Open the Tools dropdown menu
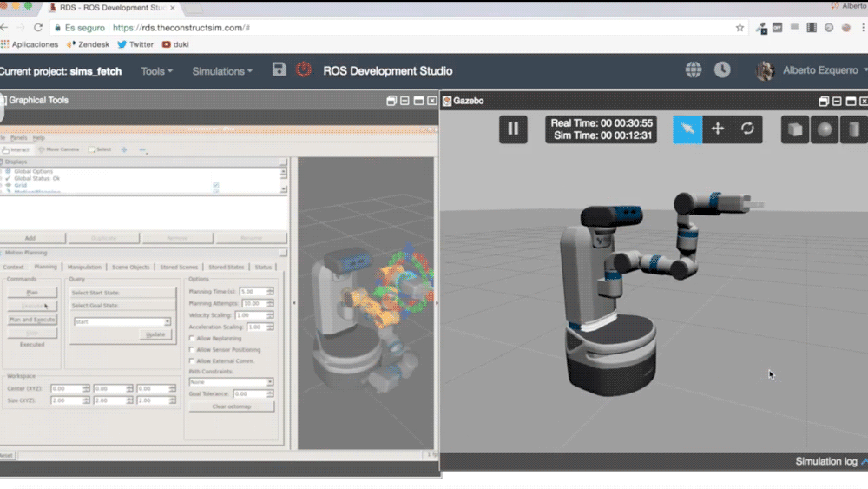868x489 pixels. point(156,71)
